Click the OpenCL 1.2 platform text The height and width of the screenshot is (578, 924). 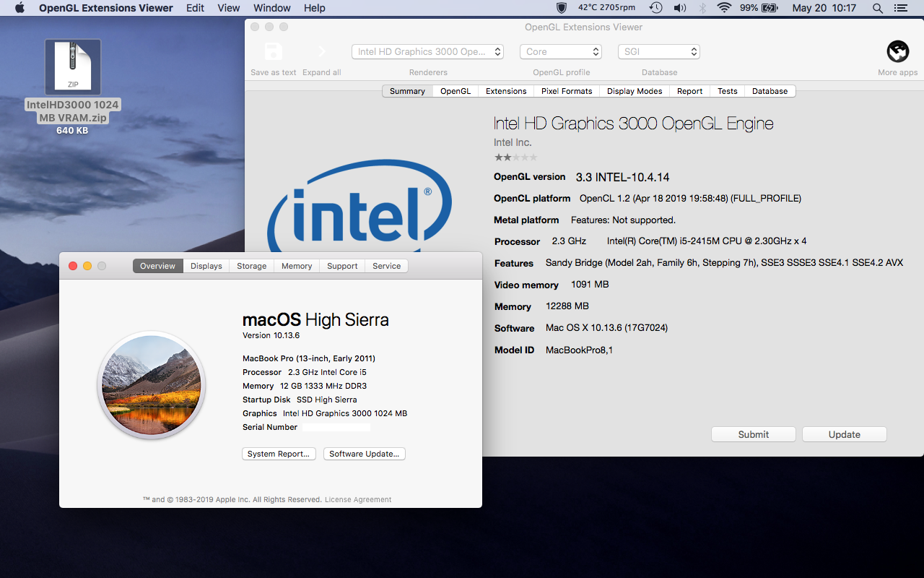(690, 198)
